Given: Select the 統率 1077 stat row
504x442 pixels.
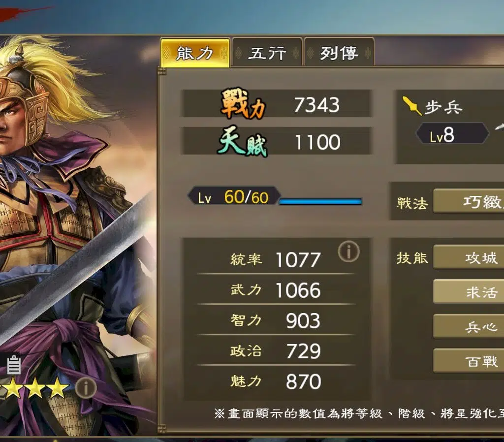Looking at the screenshot, I should click(x=276, y=259).
